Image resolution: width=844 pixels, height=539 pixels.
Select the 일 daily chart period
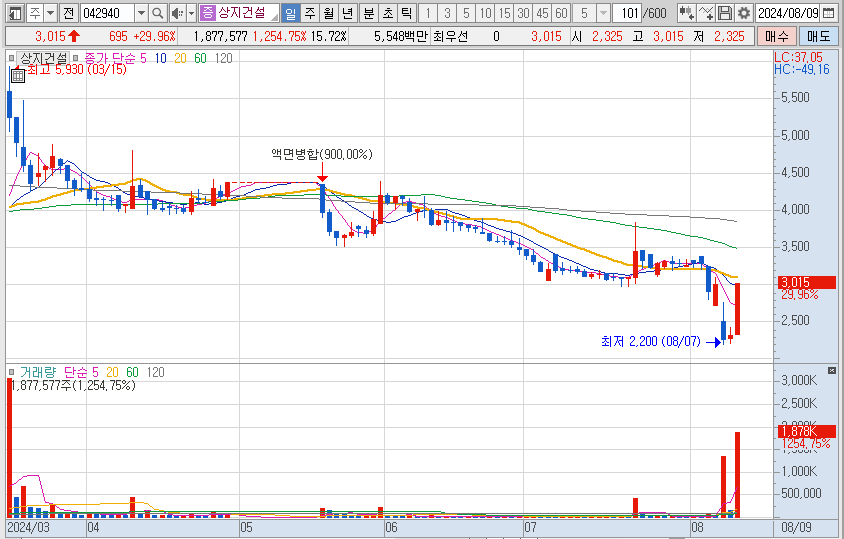tap(291, 13)
